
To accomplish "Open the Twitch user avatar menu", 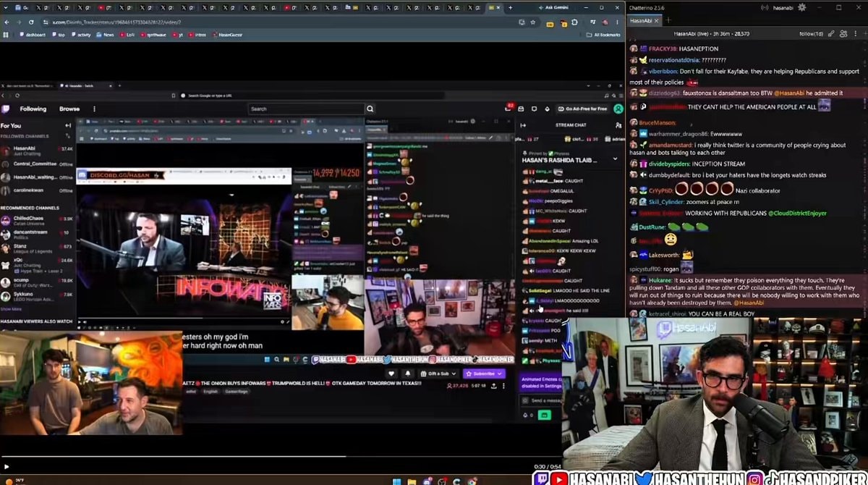I will 618,109.
